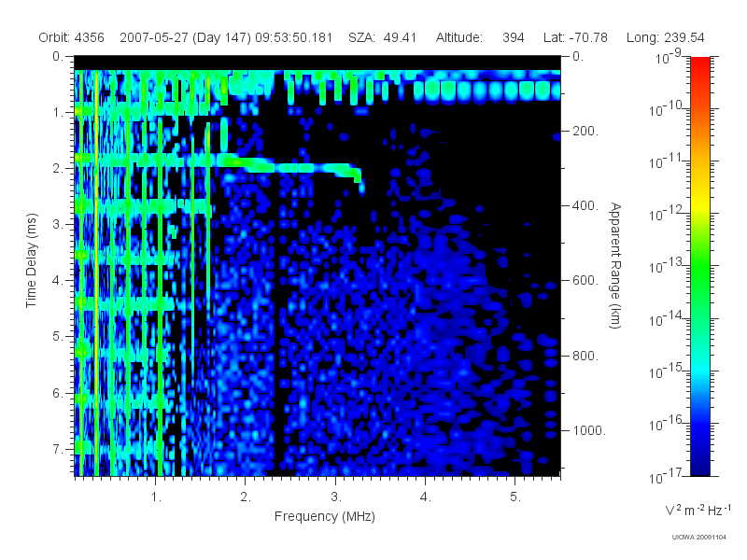Viewport: 747px width, 560px height.
Task: Click the '10^-13' color bar tick label
Action: 667,266
